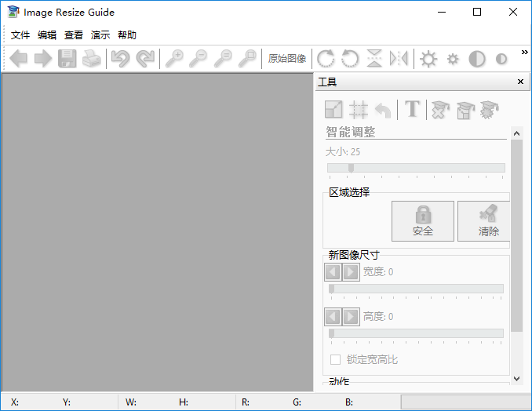
Task: Select the text T tool
Action: [x=412, y=109]
